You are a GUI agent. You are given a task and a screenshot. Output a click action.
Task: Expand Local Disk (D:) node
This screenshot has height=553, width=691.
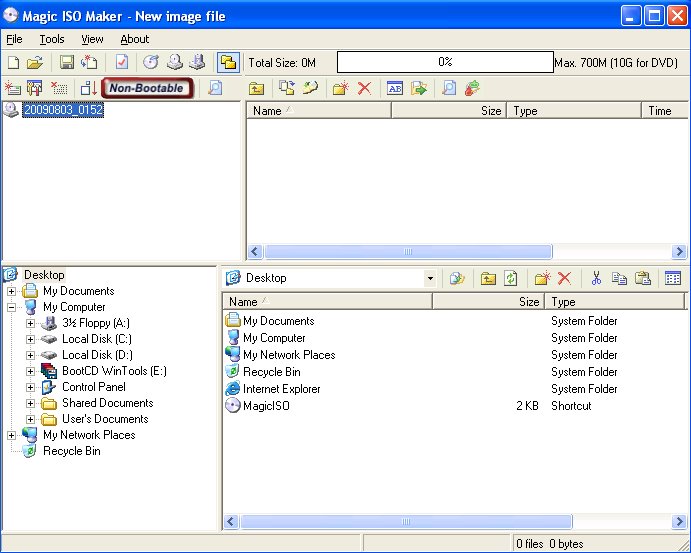click(30, 355)
